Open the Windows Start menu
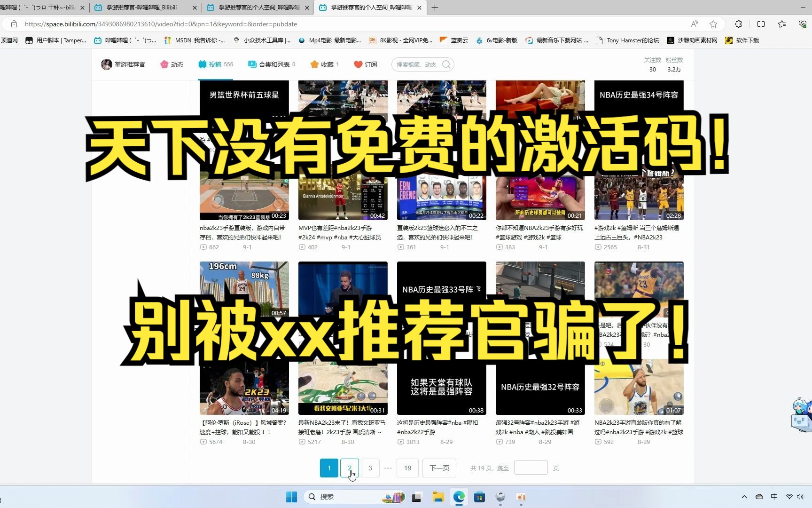812x508 pixels. pyautogui.click(x=291, y=497)
